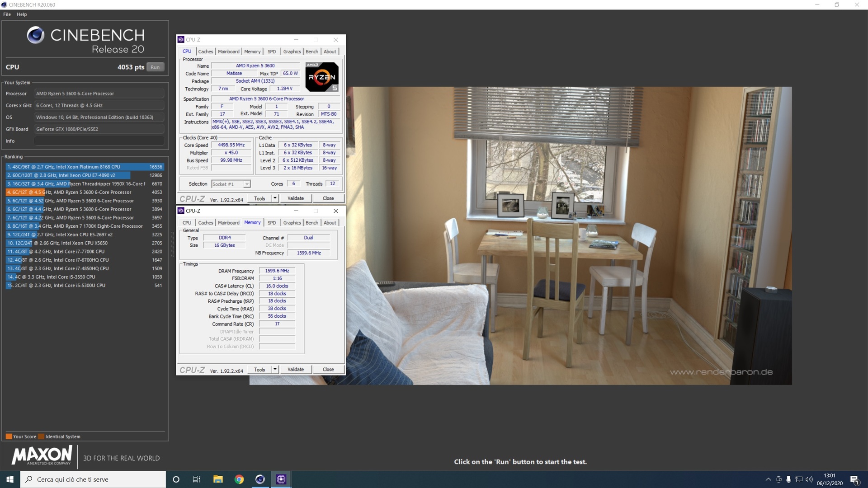Click the CPU-Z app icon in lower window title
This screenshot has width=868, height=488.
click(x=181, y=211)
